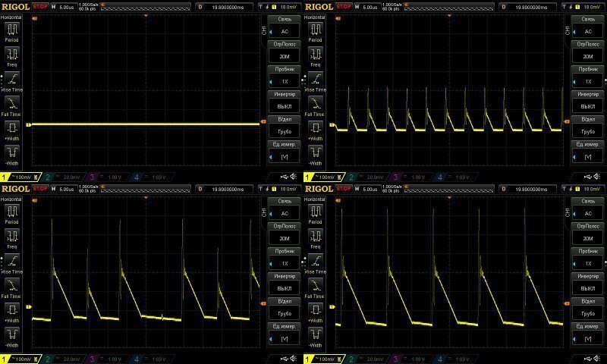Viewport: 607px width, 364px height.
Task: Select +Width icon in top-right capture
Action: tap(316, 128)
